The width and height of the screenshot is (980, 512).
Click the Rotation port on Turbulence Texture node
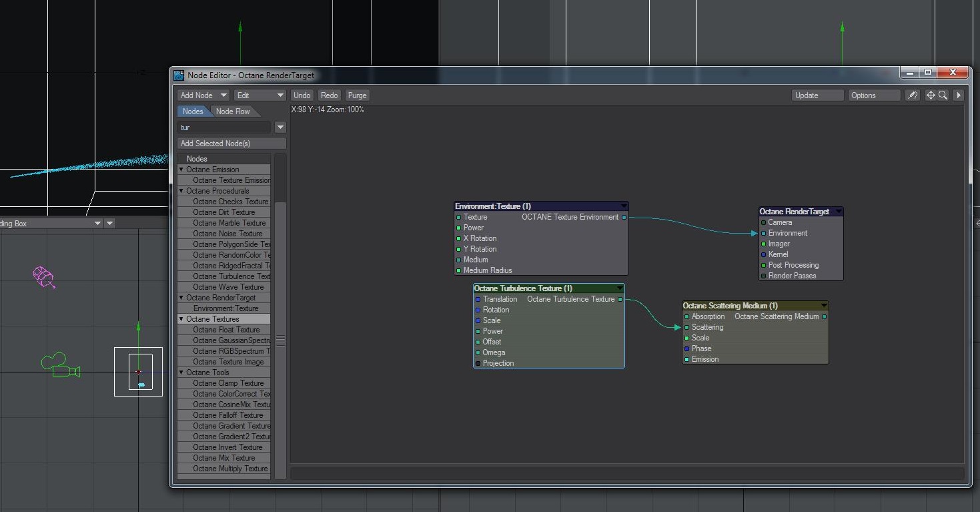click(478, 310)
